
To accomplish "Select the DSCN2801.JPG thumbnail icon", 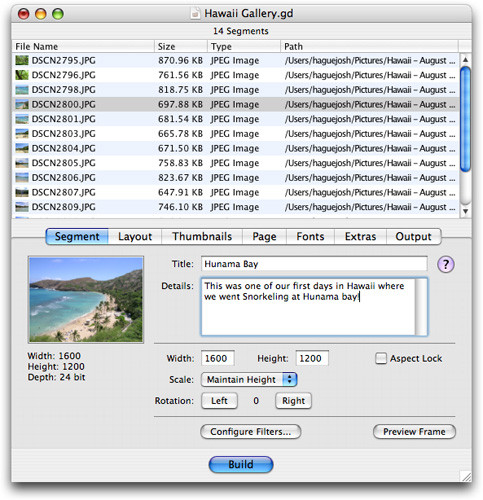I will [22, 119].
